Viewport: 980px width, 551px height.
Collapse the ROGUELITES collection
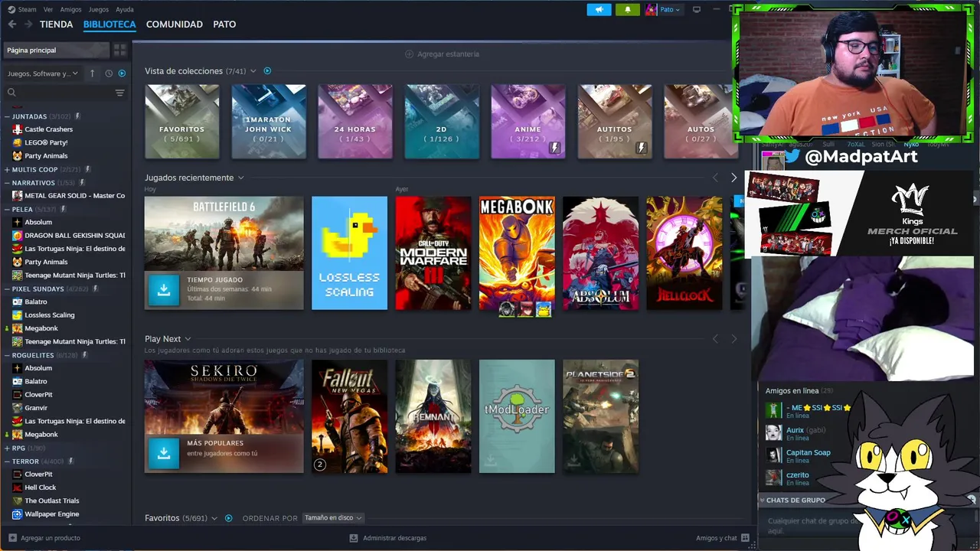tap(7, 355)
